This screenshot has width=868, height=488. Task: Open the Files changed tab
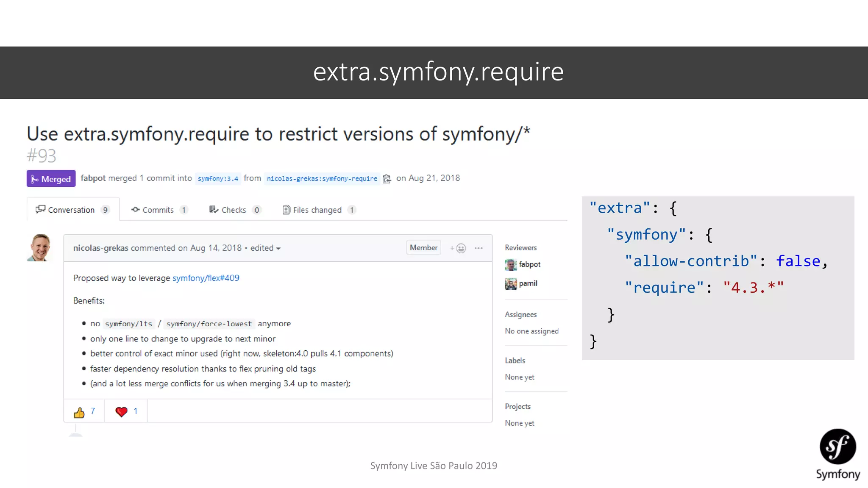319,210
